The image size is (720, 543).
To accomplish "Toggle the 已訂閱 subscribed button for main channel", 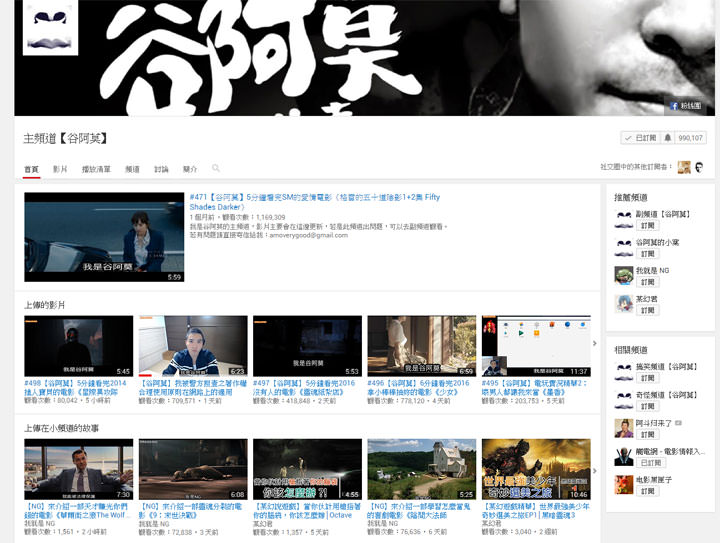I will click(x=641, y=138).
